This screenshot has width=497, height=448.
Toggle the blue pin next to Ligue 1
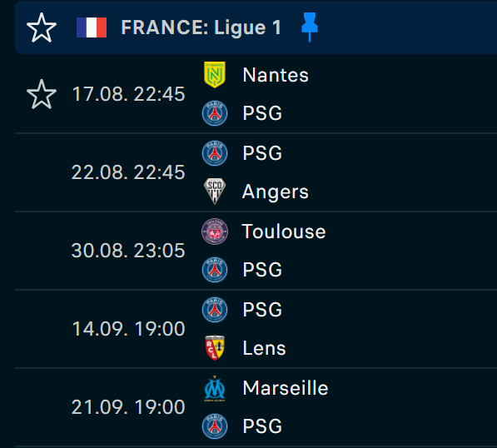[310, 27]
